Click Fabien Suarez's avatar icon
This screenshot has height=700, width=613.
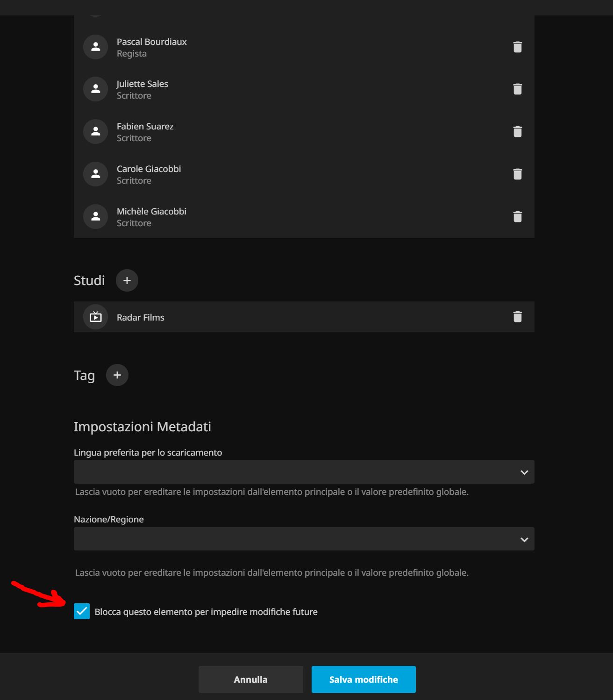click(96, 132)
